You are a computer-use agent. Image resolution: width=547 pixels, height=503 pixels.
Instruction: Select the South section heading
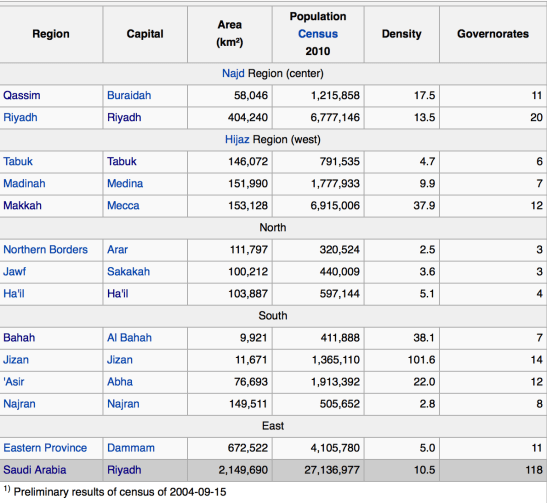tap(273, 316)
